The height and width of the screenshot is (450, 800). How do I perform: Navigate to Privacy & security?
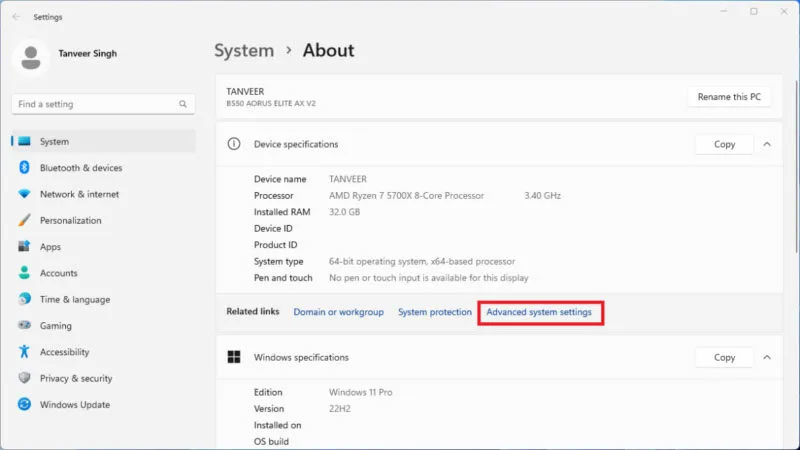click(75, 379)
